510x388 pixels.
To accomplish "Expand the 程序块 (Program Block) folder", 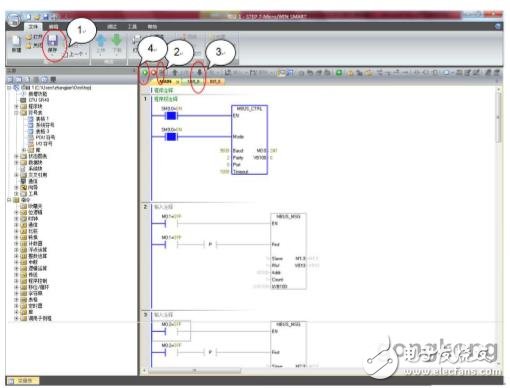I will click(16, 106).
